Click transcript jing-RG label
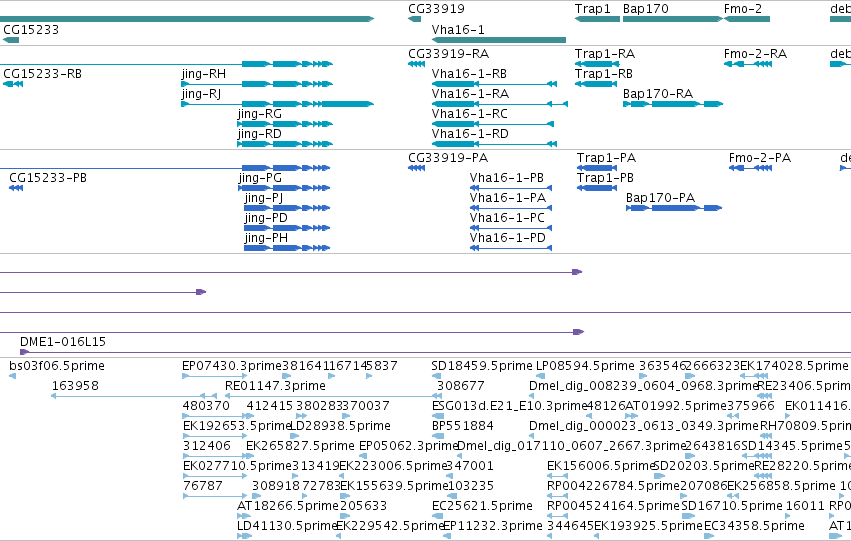 [x=259, y=114]
